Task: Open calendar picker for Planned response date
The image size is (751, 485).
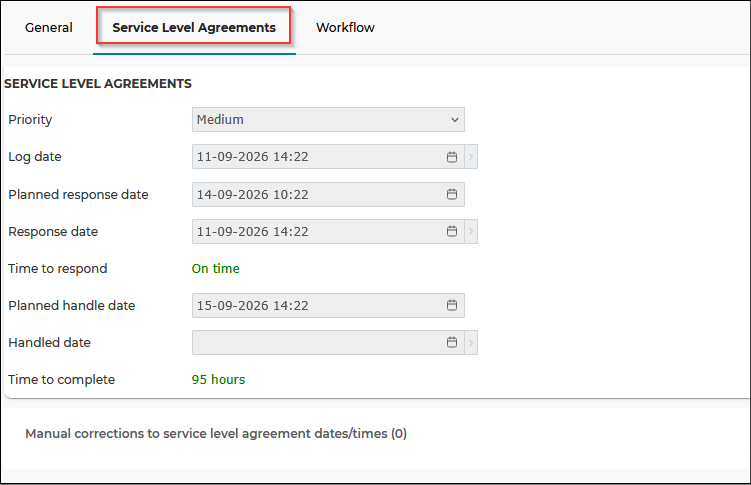Action: click(x=452, y=194)
